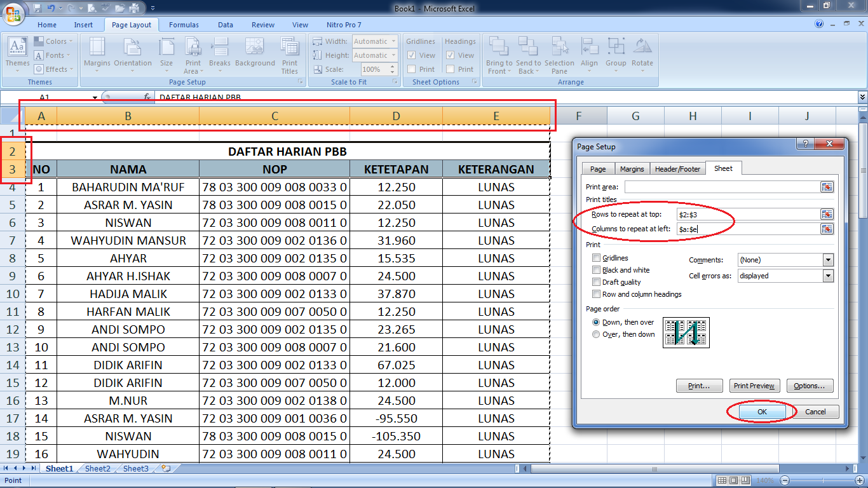This screenshot has height=488, width=868.
Task: Open the Print Titles dialog
Action: pos(290,55)
